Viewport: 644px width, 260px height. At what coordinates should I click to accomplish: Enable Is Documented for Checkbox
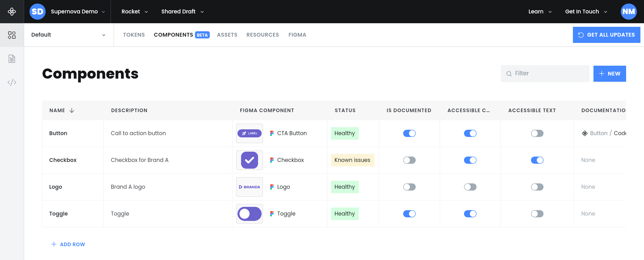click(409, 160)
